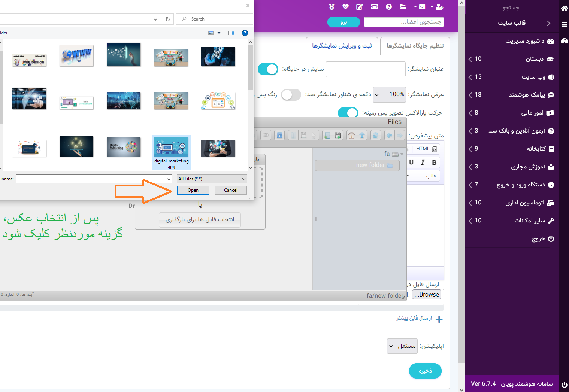Click the home icon atop the sidebar strip
The width and height of the screenshot is (569, 392).
tap(564, 8)
